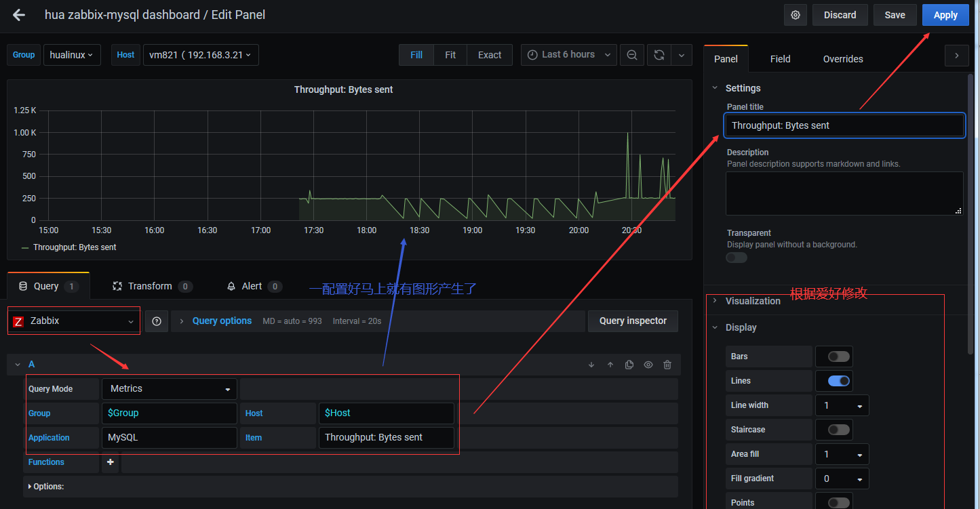980x509 pixels.
Task: Switch to the Query tab
Action: pos(47,286)
